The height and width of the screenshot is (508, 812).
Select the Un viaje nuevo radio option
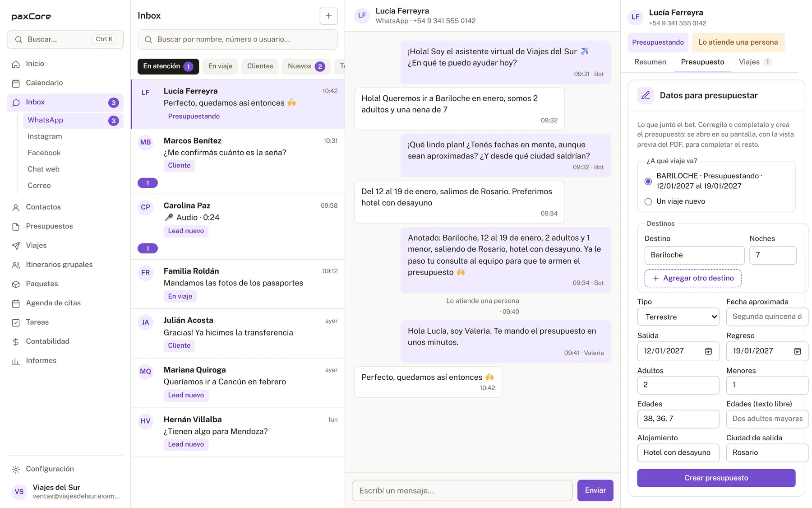pyautogui.click(x=648, y=202)
